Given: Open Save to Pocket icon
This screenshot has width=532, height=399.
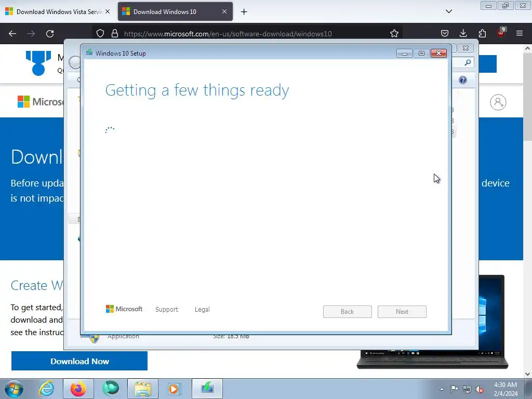Looking at the screenshot, I should [x=445, y=34].
